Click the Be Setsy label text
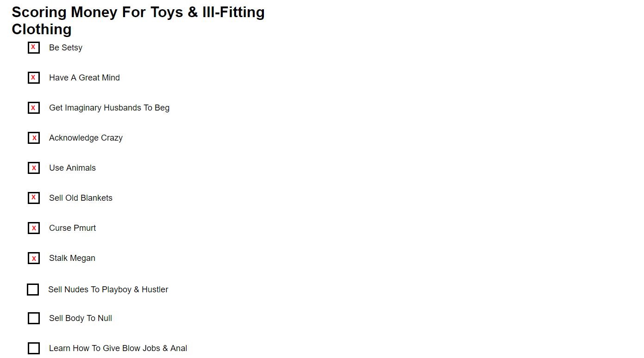 tap(66, 48)
